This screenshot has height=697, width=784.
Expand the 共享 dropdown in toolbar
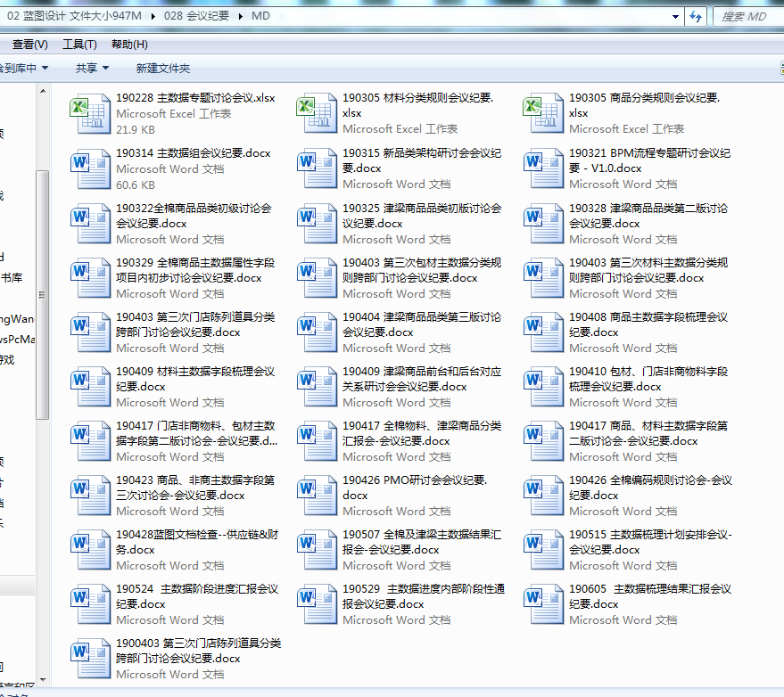pyautogui.click(x=92, y=68)
